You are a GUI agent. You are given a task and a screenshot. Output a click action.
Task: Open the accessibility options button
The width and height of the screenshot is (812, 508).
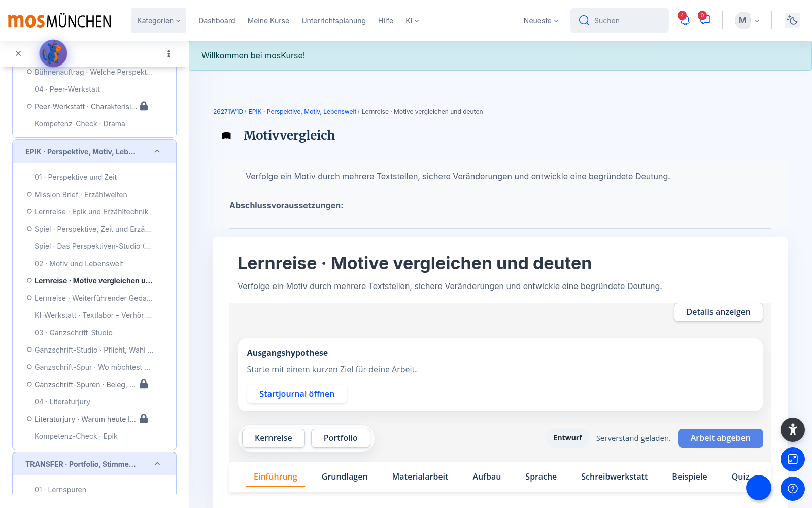click(x=793, y=430)
